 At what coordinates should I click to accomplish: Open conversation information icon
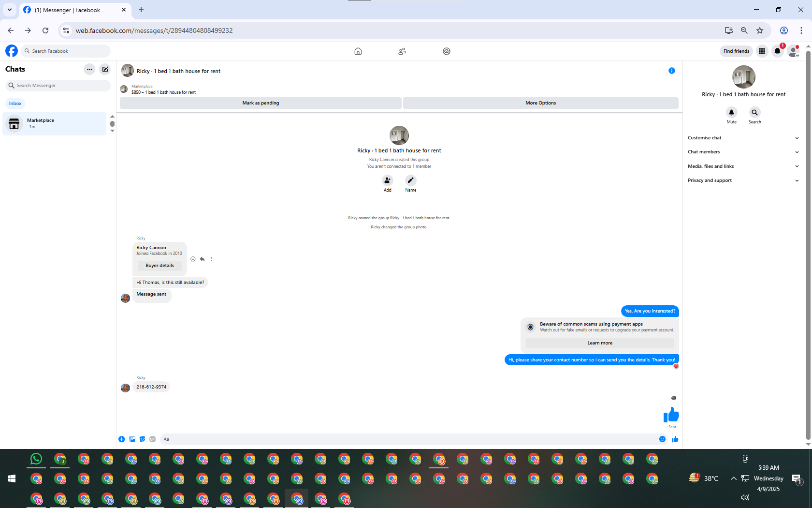coord(672,71)
